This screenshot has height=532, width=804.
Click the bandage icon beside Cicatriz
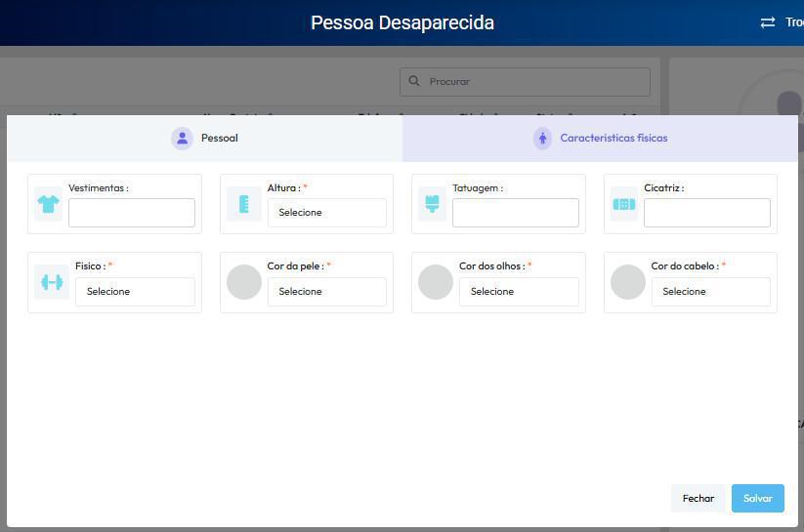click(624, 204)
